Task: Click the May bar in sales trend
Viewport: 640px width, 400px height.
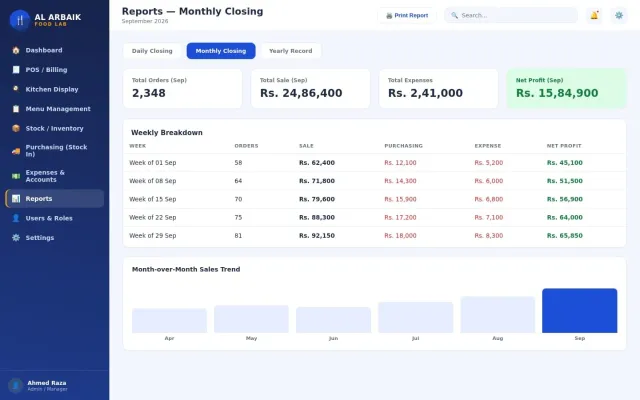Action: tap(251, 319)
